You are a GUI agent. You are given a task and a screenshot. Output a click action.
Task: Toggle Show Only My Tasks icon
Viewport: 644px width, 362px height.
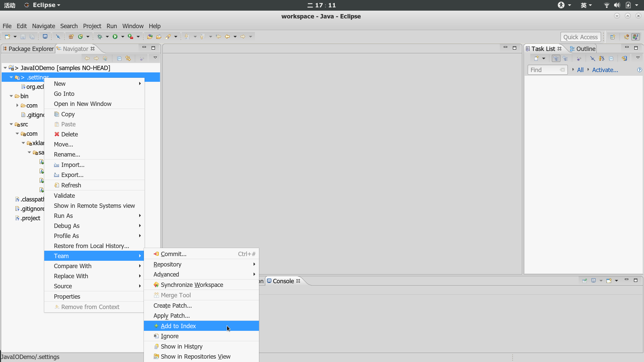[x=602, y=58]
